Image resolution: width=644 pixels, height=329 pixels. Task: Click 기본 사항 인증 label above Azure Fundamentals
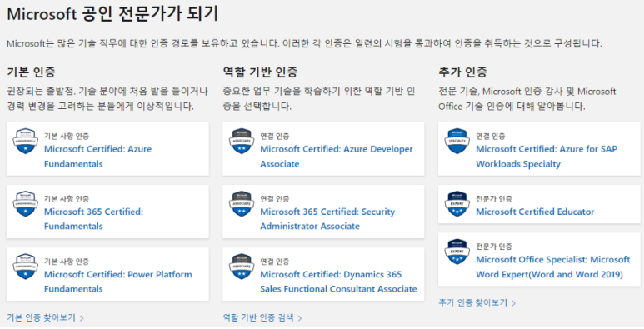[67, 136]
